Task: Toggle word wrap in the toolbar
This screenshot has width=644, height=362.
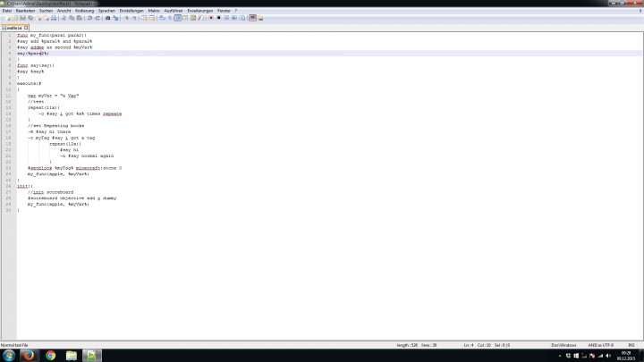Action: pyautogui.click(x=160, y=17)
